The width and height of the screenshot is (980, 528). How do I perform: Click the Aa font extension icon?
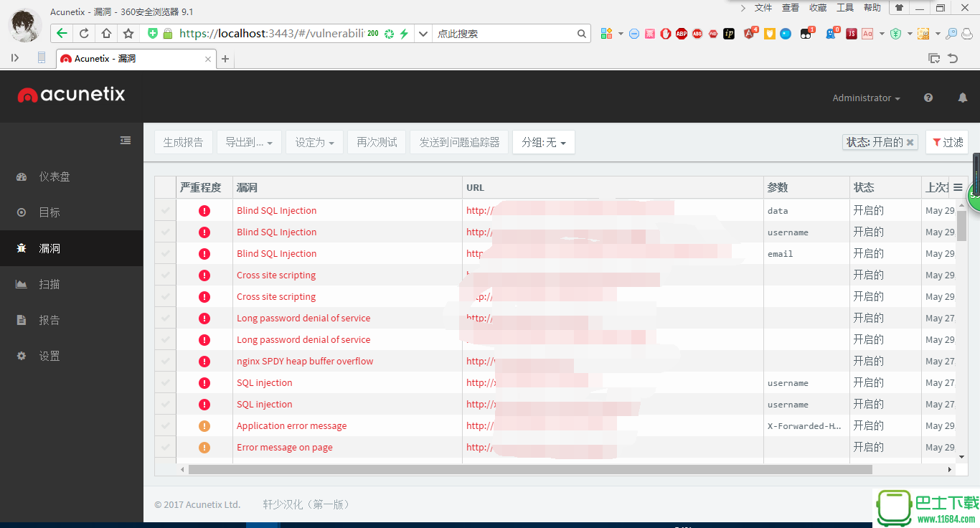(x=867, y=34)
